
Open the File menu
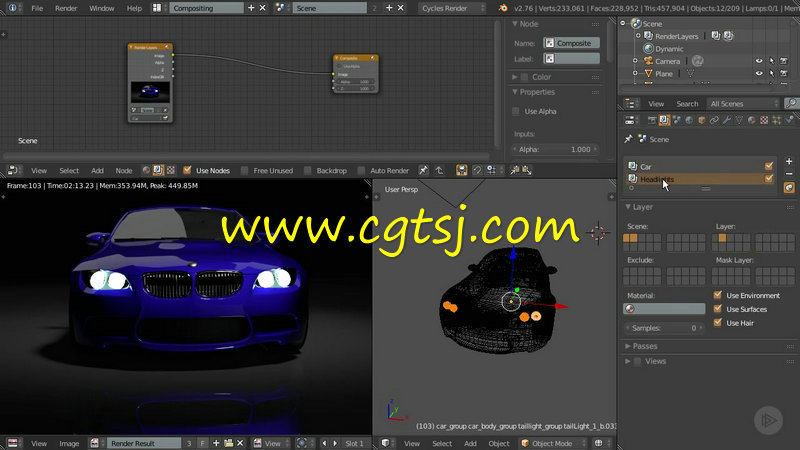tap(37, 8)
